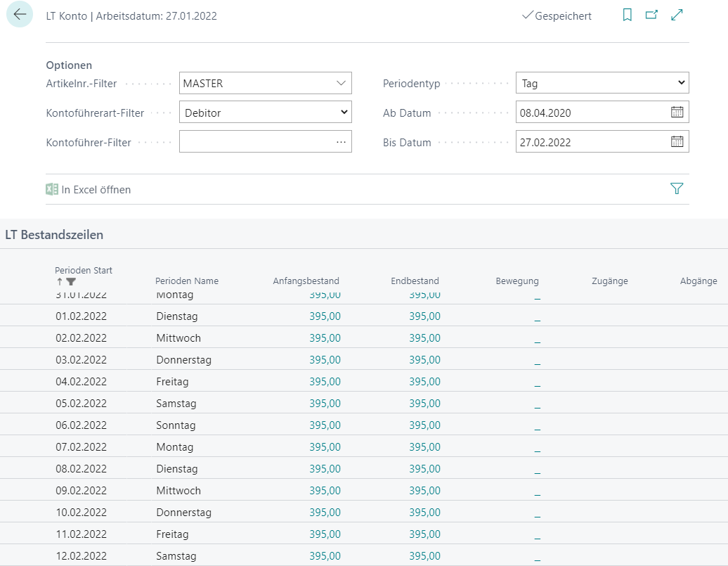728x566 pixels.
Task: Open the Ab Datum calendar picker
Action: [x=677, y=112]
